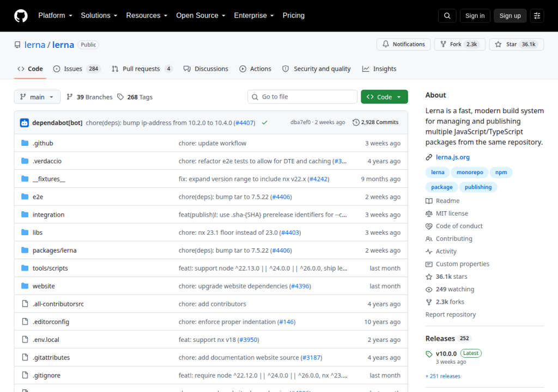
Task: Open the Custom properties link
Action: [463, 264]
